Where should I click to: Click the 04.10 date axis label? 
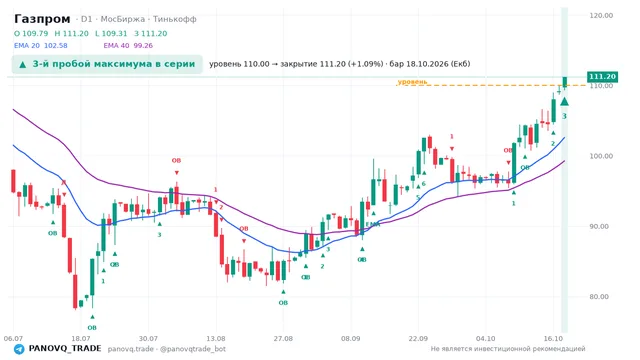tap(486, 339)
